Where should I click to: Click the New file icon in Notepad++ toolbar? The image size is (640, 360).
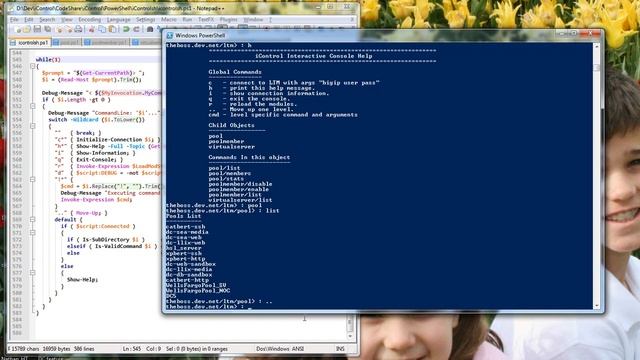[18, 29]
